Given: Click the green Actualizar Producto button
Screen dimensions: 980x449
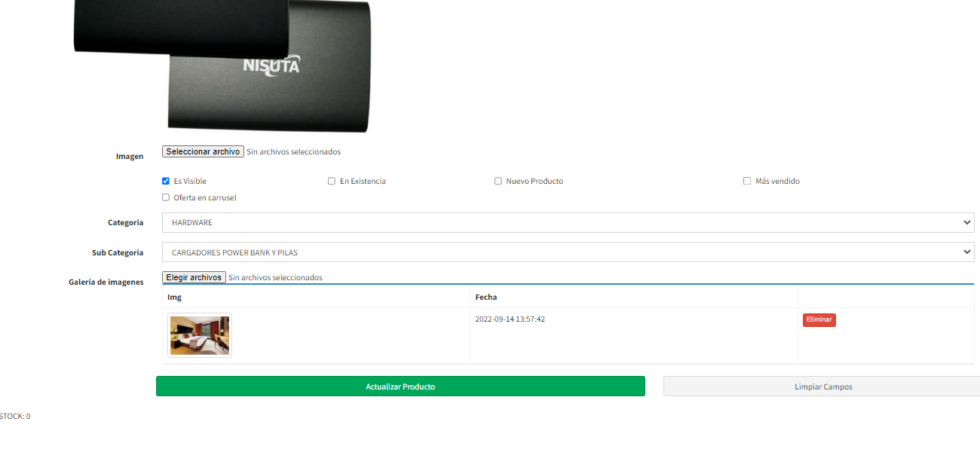Looking at the screenshot, I should 400,386.
